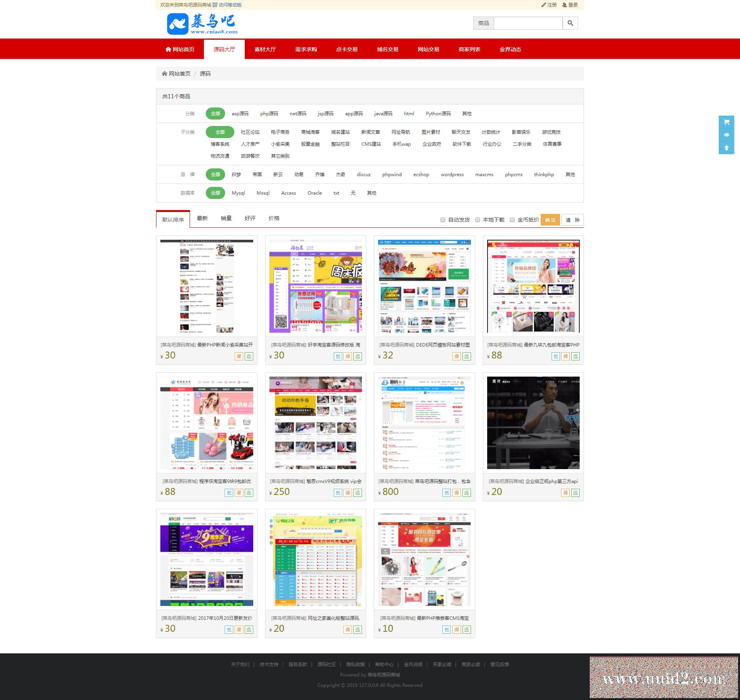Check the 本地下载 checkbox

(x=478, y=220)
